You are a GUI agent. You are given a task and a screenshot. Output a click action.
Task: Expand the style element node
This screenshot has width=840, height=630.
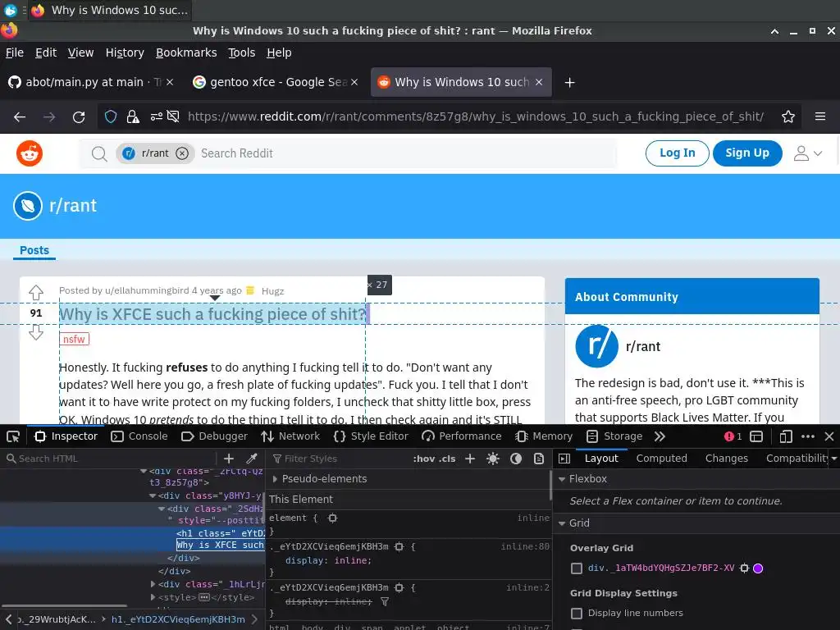(153, 597)
